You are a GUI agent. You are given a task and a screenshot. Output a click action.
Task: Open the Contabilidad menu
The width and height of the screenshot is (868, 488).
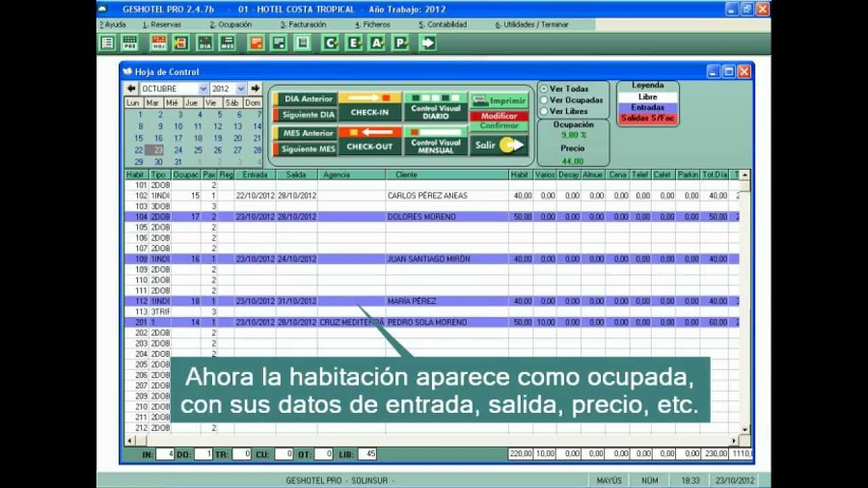click(443, 24)
